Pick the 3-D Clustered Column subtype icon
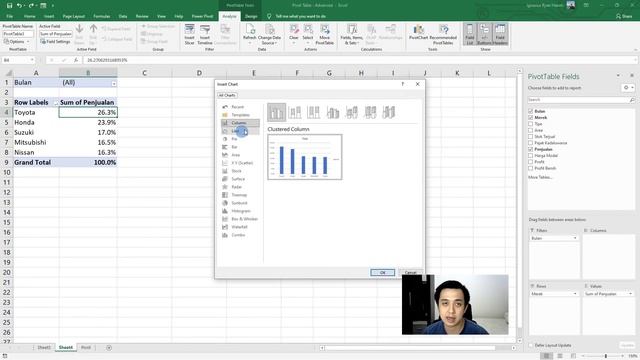Image resolution: width=640 pixels, height=360 pixels. point(333,112)
